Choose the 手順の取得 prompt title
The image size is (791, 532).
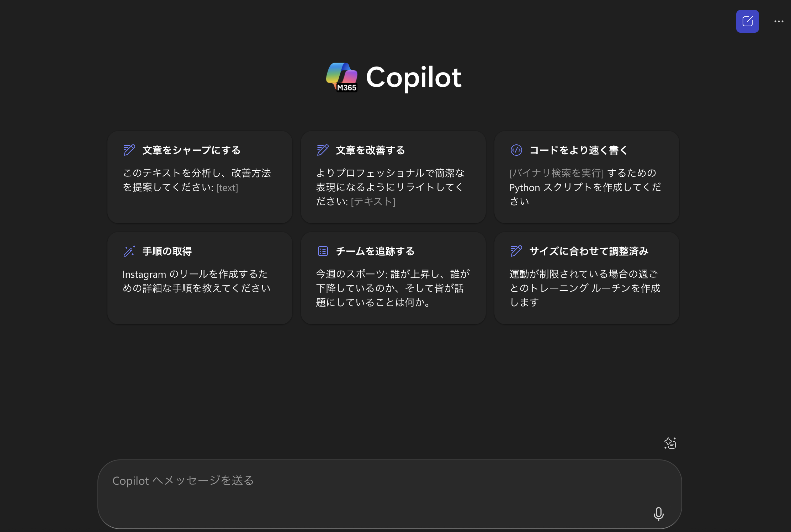(x=167, y=251)
